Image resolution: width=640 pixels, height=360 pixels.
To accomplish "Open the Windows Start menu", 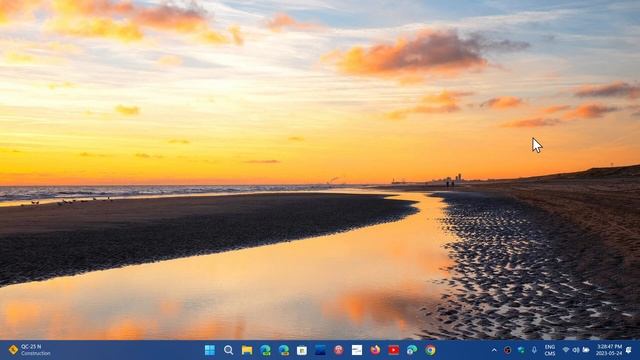I will [210, 350].
